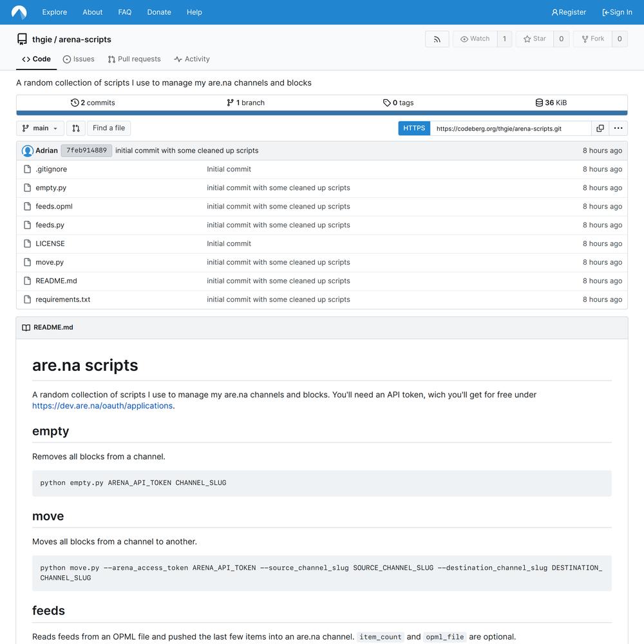The image size is (644, 644).
Task: Open the thgie owner link
Action: 42,39
